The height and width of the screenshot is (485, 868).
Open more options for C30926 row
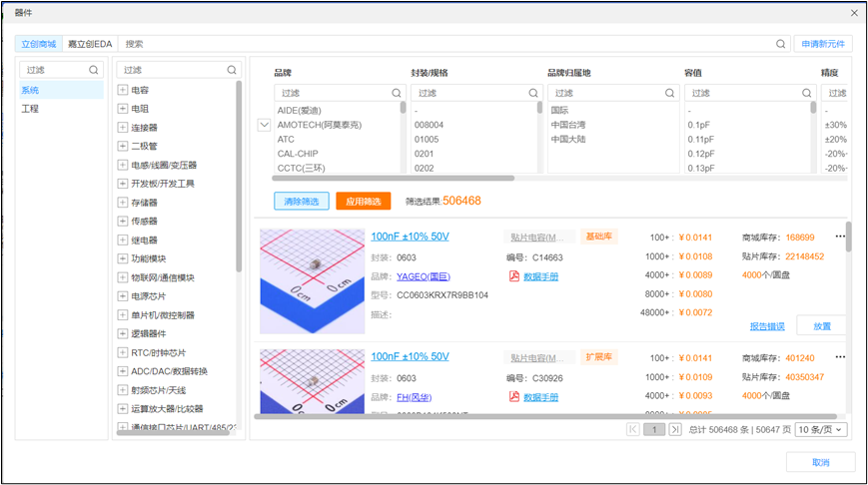click(840, 357)
